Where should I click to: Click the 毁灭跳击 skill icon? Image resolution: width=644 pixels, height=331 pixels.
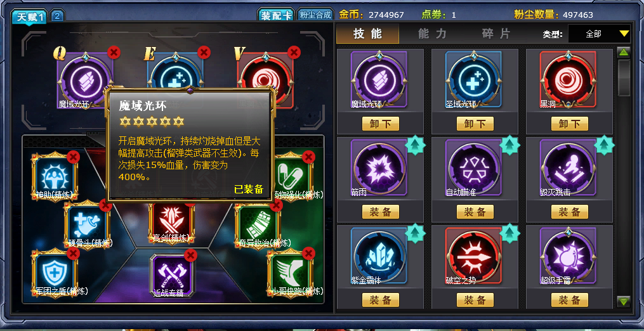568,168
